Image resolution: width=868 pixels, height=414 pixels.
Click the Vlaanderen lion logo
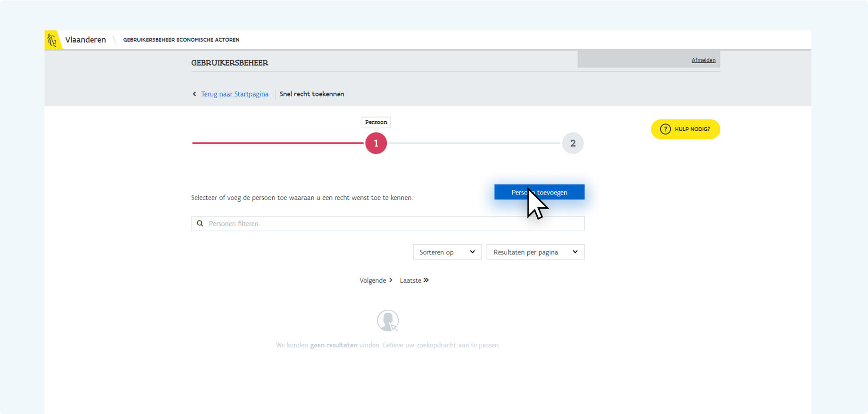coord(52,40)
